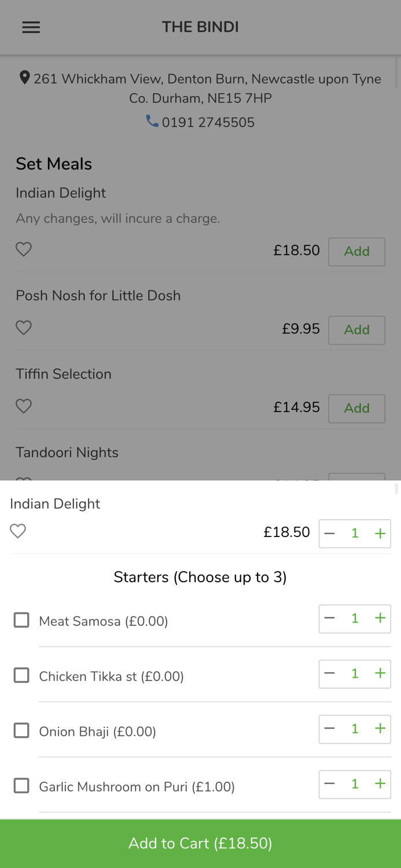Open the hamburger menu icon
401x868 pixels.
31,27
